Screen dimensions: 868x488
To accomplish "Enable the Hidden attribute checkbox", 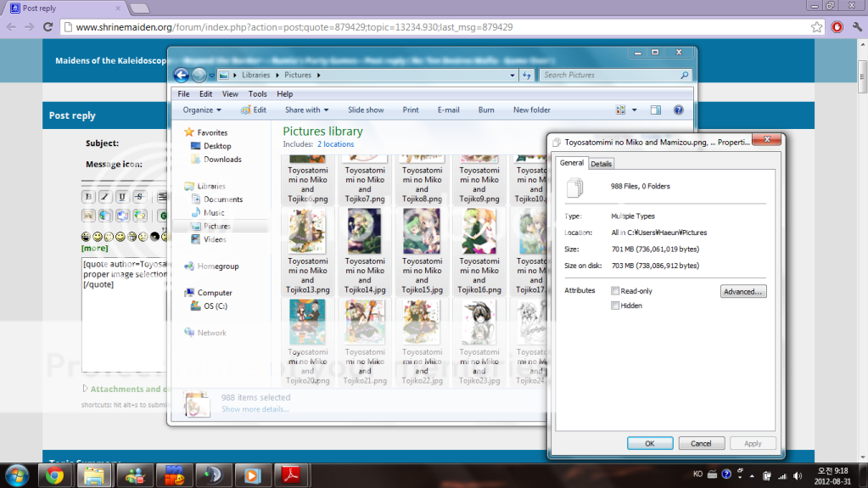I will pos(615,306).
